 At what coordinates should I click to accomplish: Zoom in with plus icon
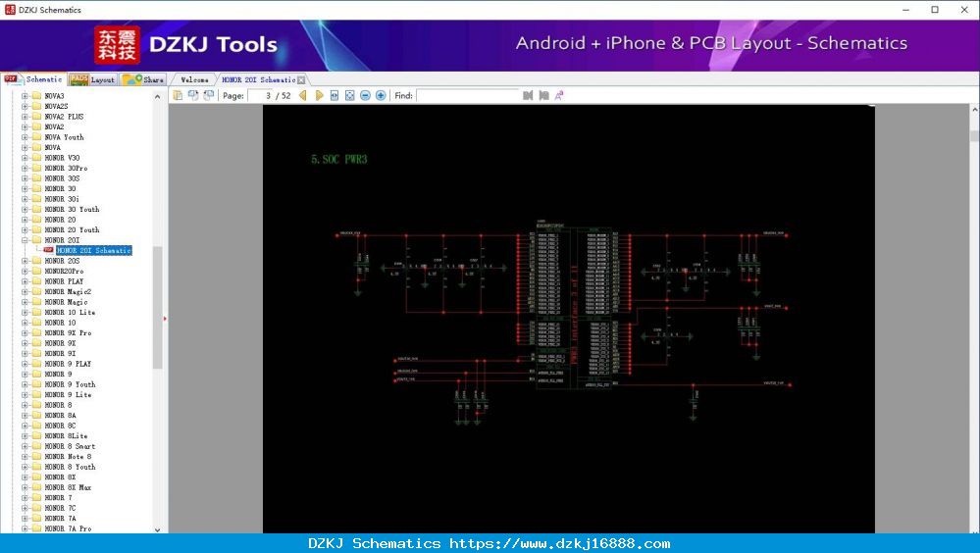(x=381, y=95)
